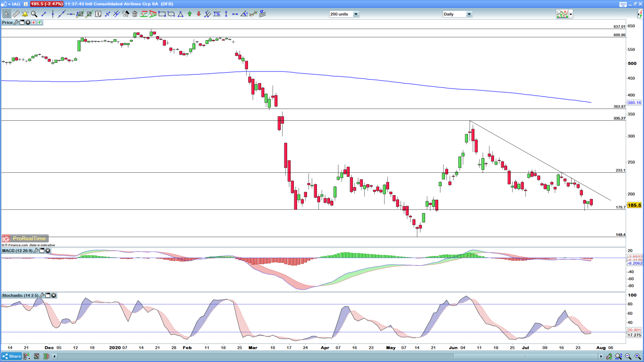Select the triangle drawing tool
The width and height of the screenshot is (644, 362).
(180, 14)
